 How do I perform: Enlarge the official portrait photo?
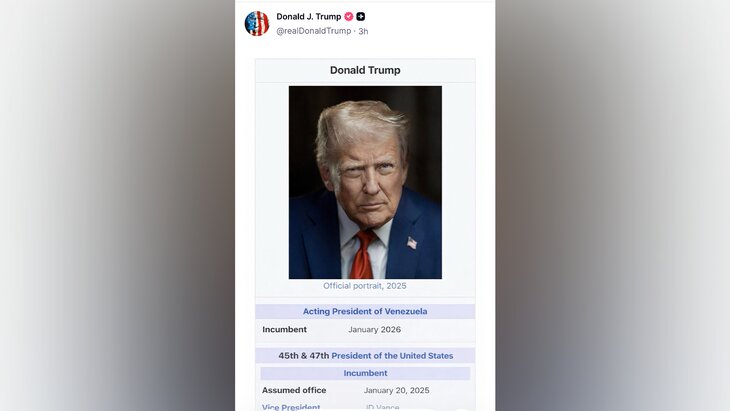coord(365,182)
